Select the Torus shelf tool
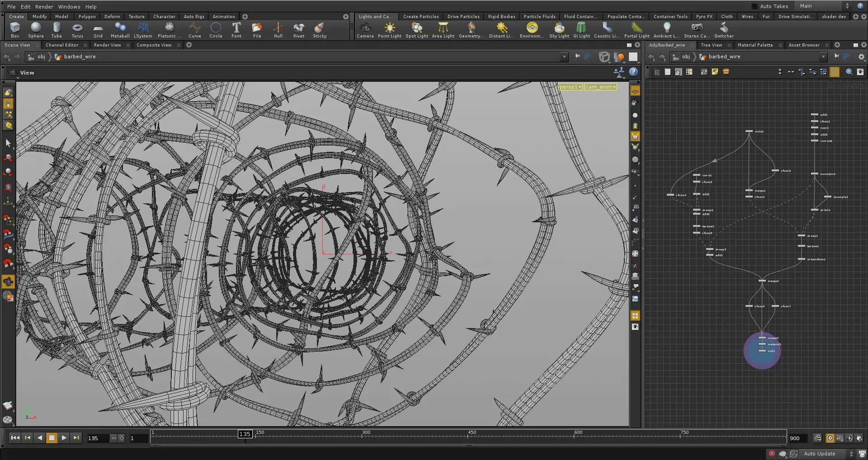Image resolution: width=868 pixels, height=460 pixels. 77,30
